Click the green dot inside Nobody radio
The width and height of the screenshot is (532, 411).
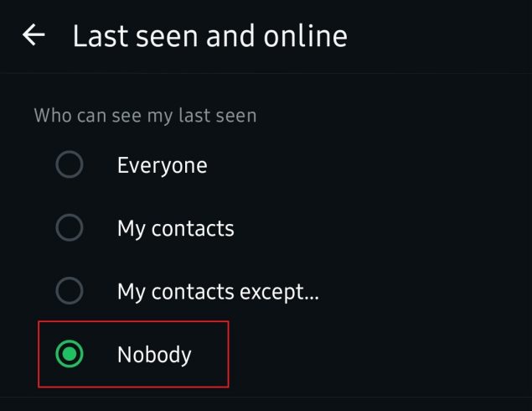point(70,354)
